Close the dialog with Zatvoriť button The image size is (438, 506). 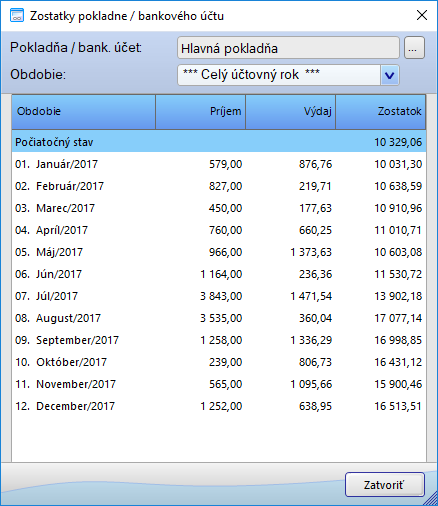point(385,485)
